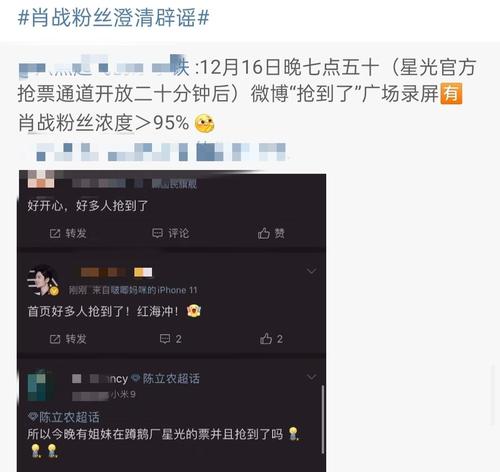Open 陈立农超话 link in post body
This screenshot has height=472, width=500.
pyautogui.click(x=64, y=417)
